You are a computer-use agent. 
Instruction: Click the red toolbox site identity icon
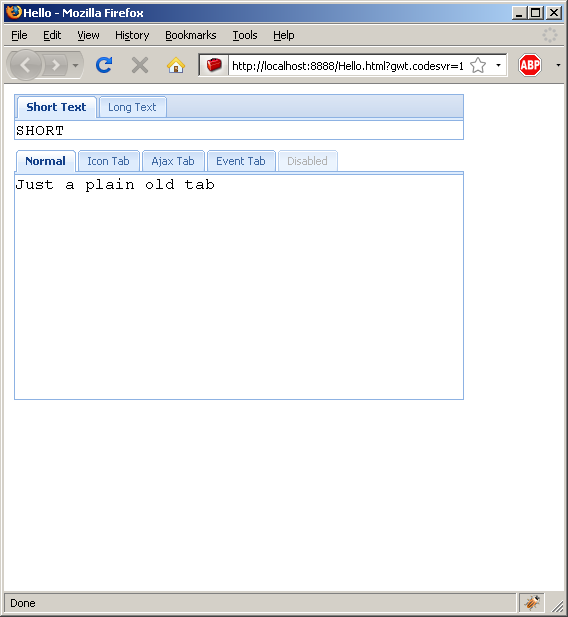click(214, 65)
